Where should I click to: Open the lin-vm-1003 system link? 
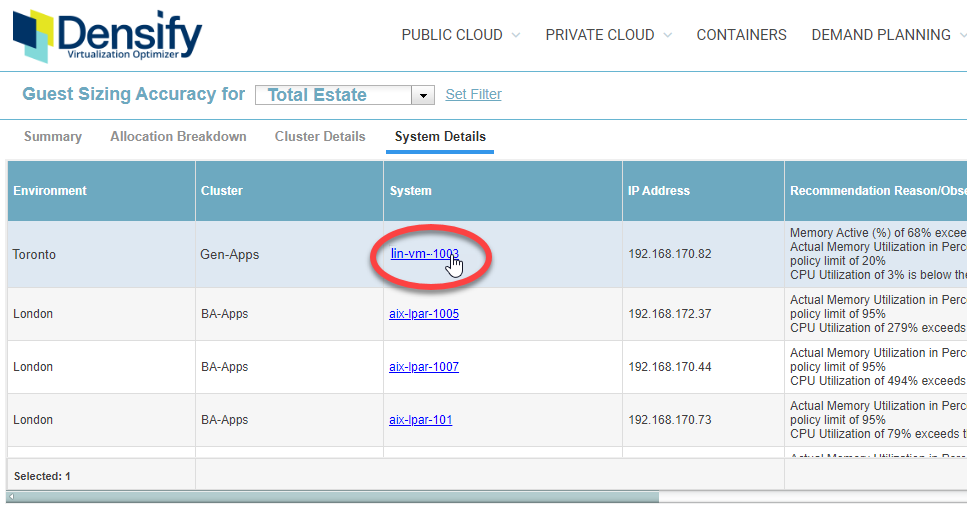[424, 254]
